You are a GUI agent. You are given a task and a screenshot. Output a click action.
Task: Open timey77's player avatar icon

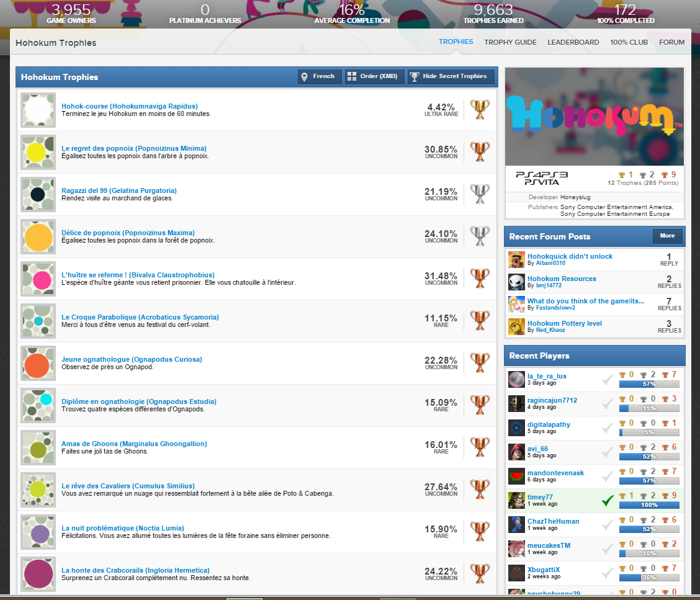click(516, 501)
